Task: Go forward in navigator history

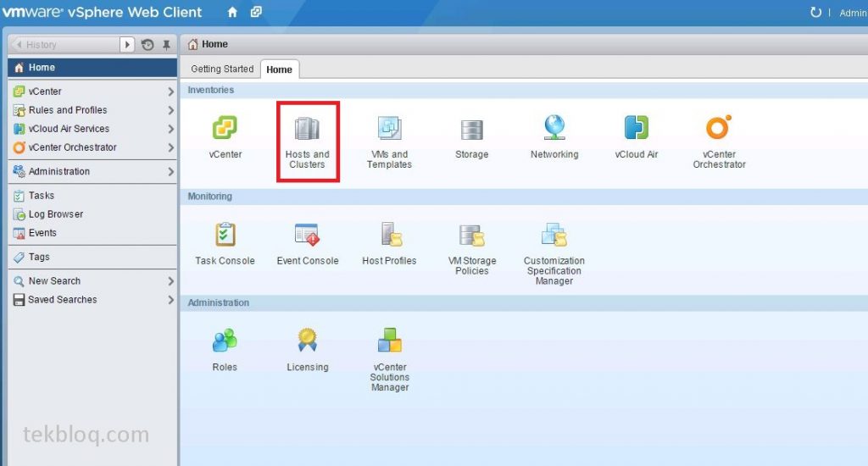Action: pyautogui.click(x=127, y=45)
